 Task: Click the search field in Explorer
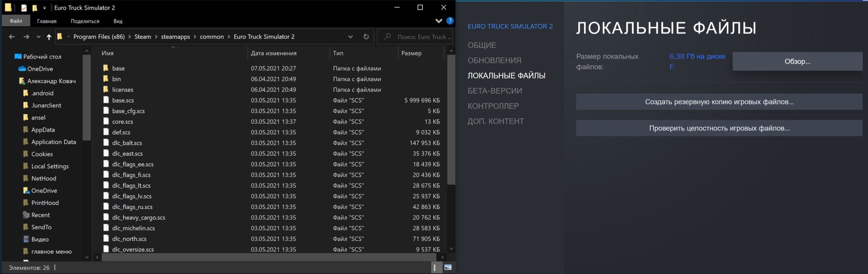pyautogui.click(x=415, y=37)
